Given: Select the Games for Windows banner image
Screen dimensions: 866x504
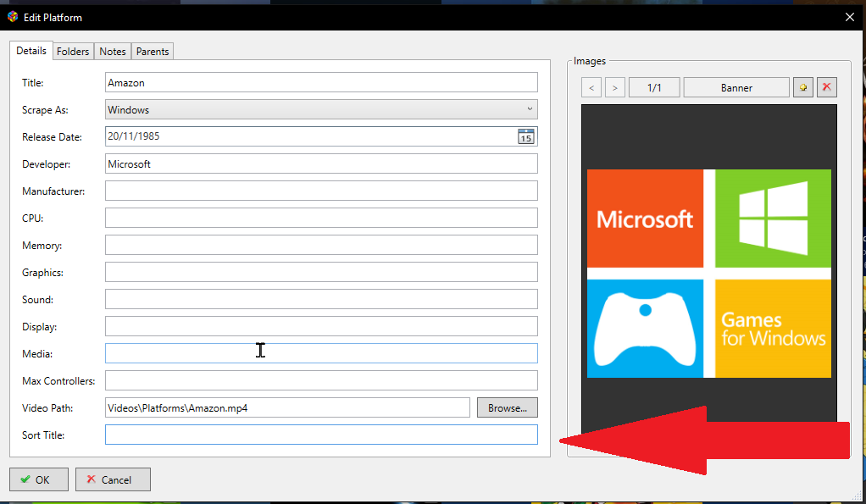Looking at the screenshot, I should pos(709,274).
